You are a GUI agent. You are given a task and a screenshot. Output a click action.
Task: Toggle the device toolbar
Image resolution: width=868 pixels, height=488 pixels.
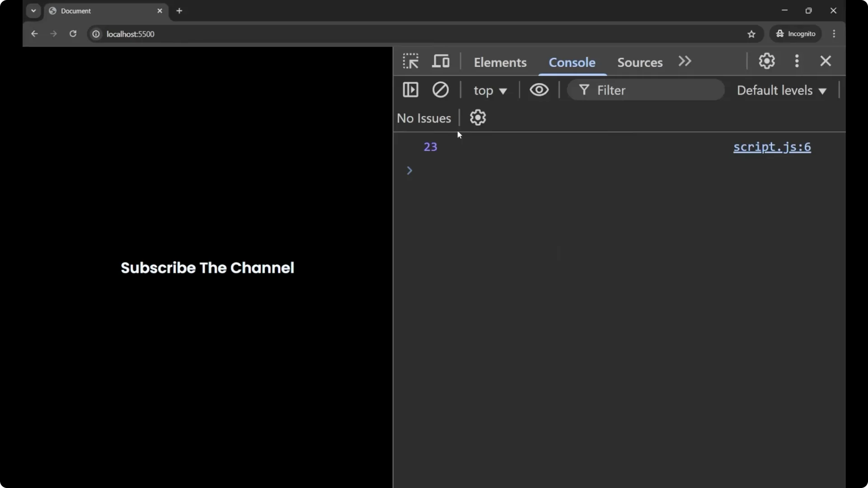(441, 61)
